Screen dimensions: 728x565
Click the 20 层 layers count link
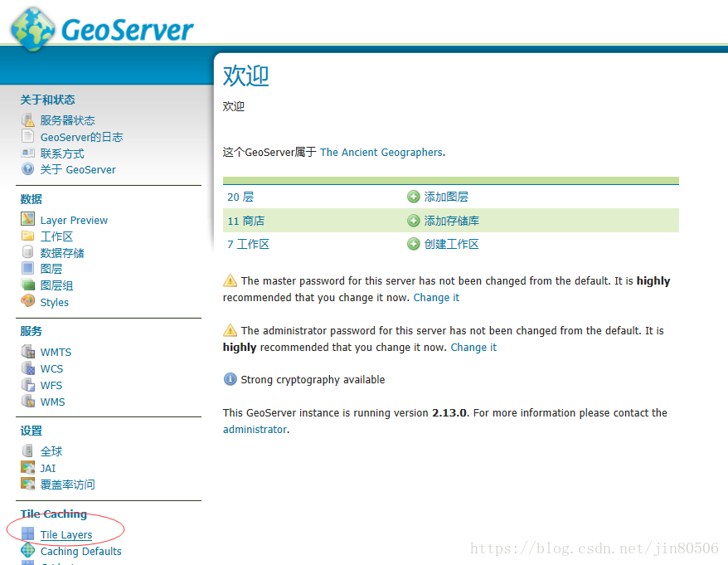coord(240,197)
